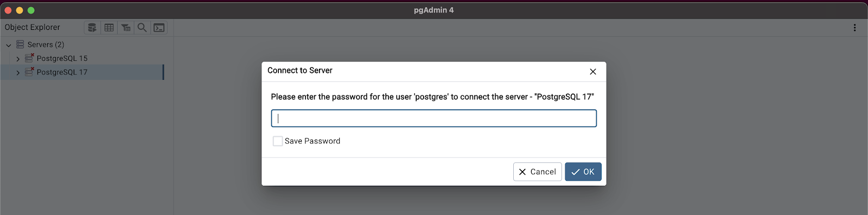The width and height of the screenshot is (868, 215).
Task: Click the Servers group icon
Action: pos(20,44)
